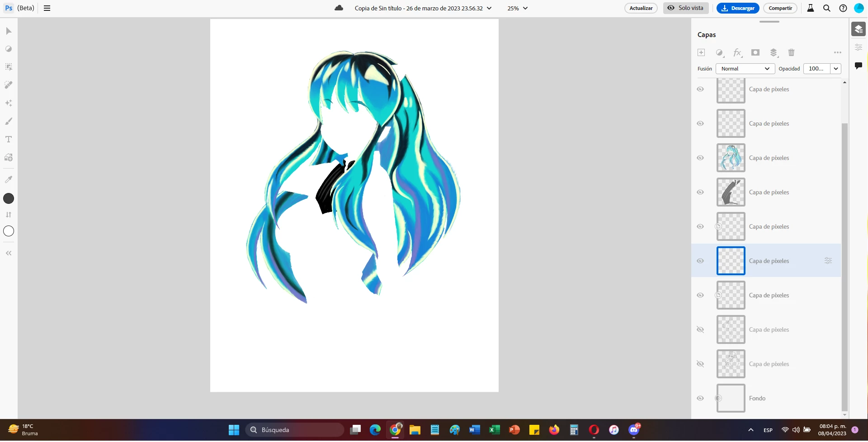Image resolution: width=868 pixels, height=442 pixels.
Task: Add an adjustment layer
Action: [x=720, y=52]
